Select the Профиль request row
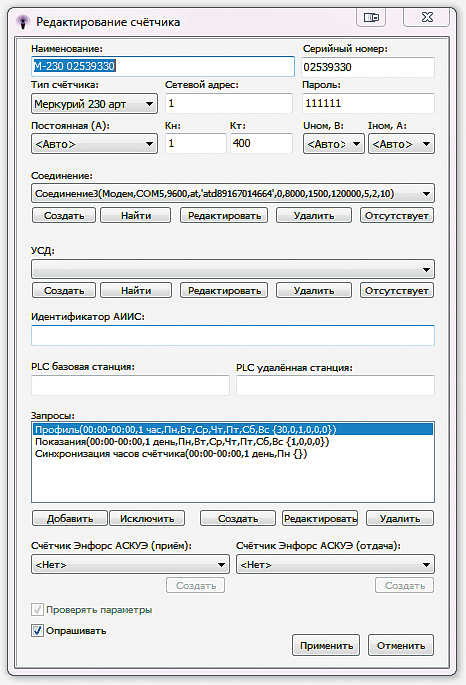Viewport: 466px width, 685px height. coord(233,429)
